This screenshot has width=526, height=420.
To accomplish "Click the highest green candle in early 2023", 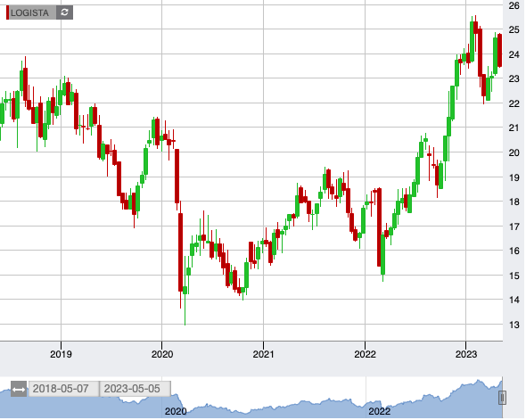I will tap(472, 41).
